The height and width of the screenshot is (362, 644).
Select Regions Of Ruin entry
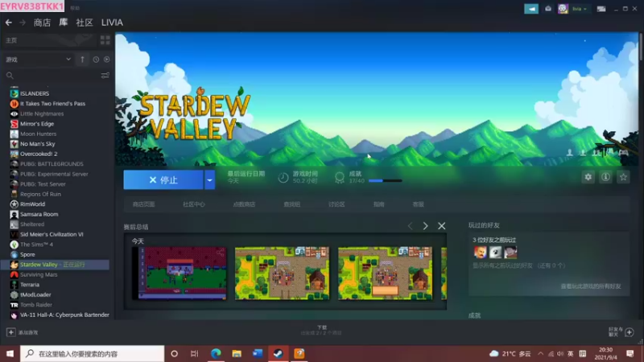[40, 194]
